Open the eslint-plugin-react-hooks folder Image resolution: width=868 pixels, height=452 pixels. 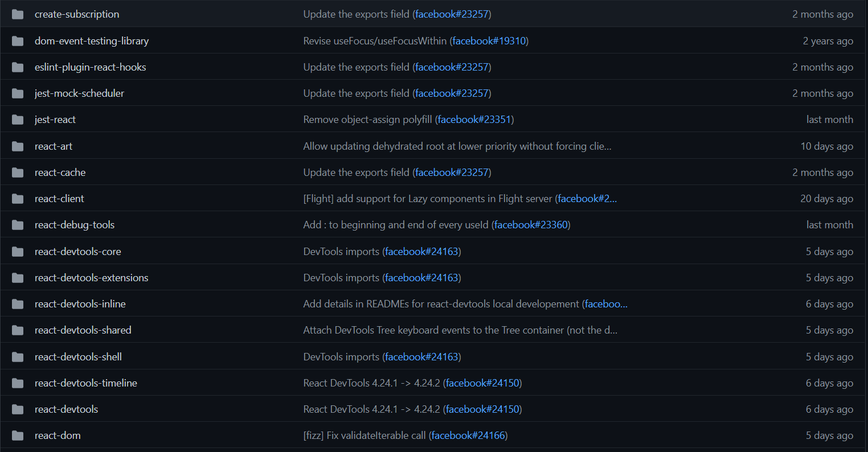click(x=91, y=67)
